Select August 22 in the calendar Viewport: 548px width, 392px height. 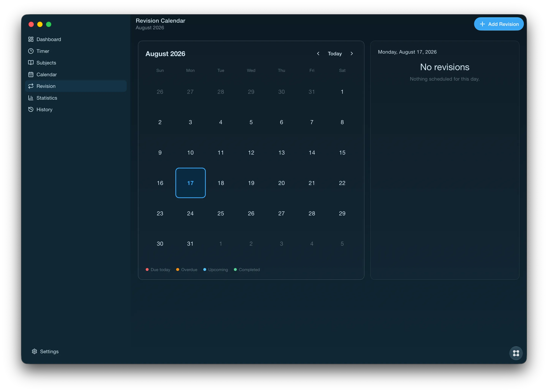(342, 183)
